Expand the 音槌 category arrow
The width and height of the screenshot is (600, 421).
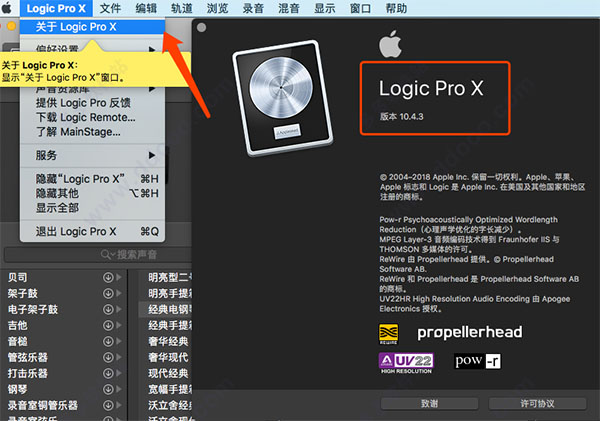click(x=119, y=341)
